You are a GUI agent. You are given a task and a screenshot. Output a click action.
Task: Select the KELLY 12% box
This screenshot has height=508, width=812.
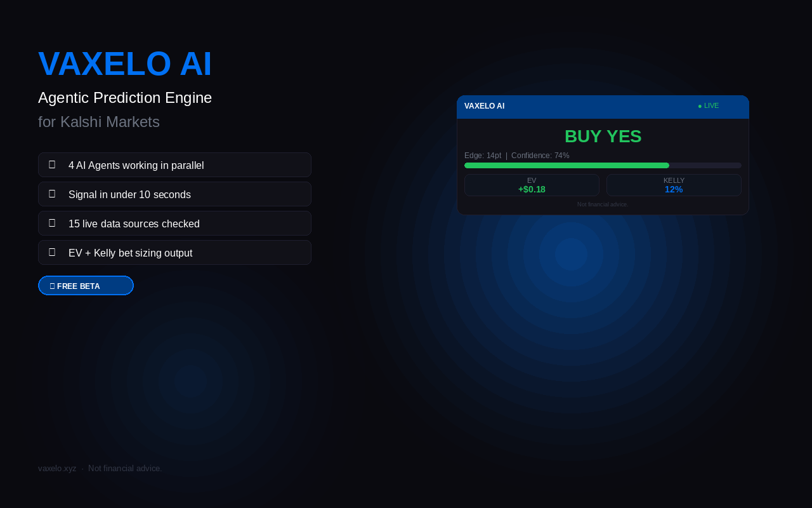coord(674,185)
